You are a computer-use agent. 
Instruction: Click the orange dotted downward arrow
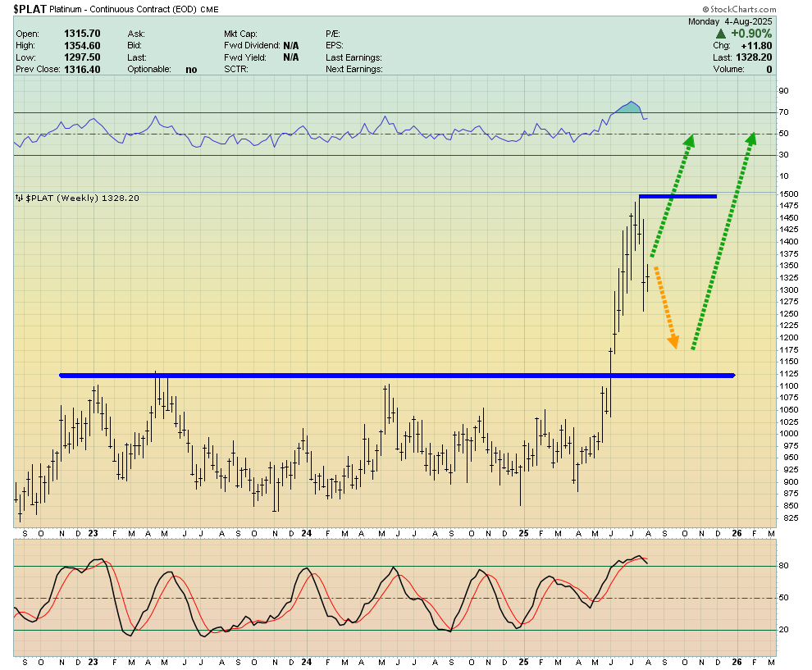665,305
